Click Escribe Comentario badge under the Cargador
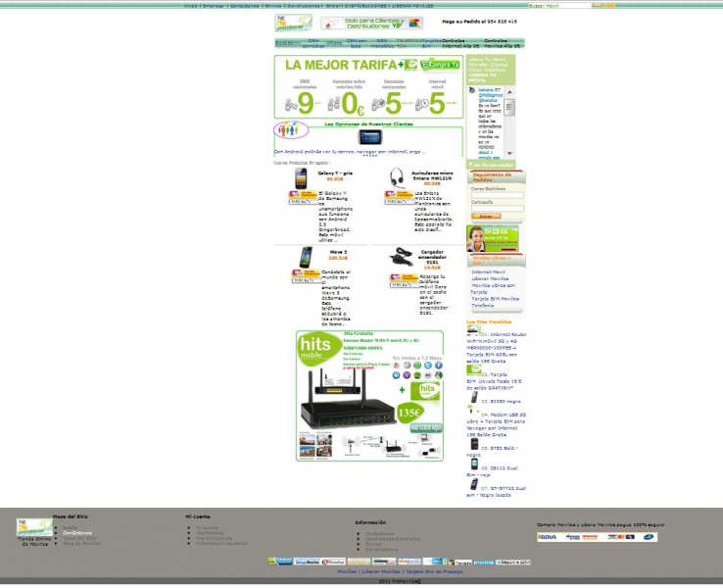 coord(405,278)
